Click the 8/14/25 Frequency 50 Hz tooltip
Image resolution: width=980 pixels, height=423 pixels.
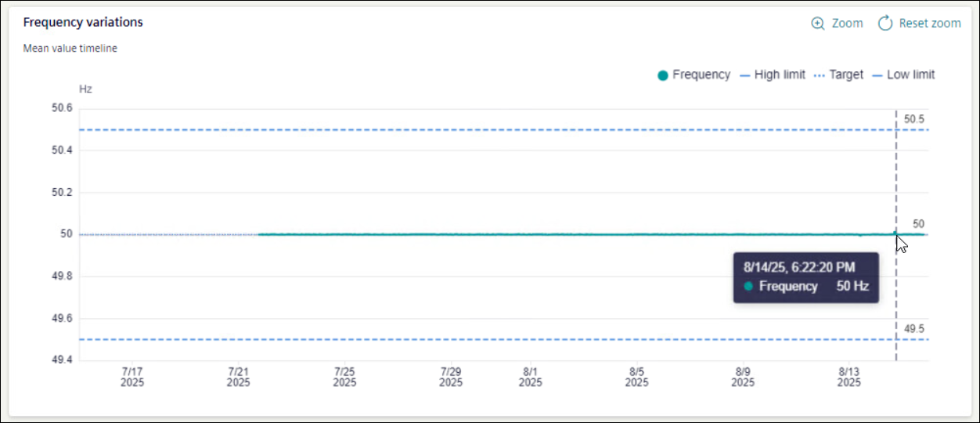point(805,277)
